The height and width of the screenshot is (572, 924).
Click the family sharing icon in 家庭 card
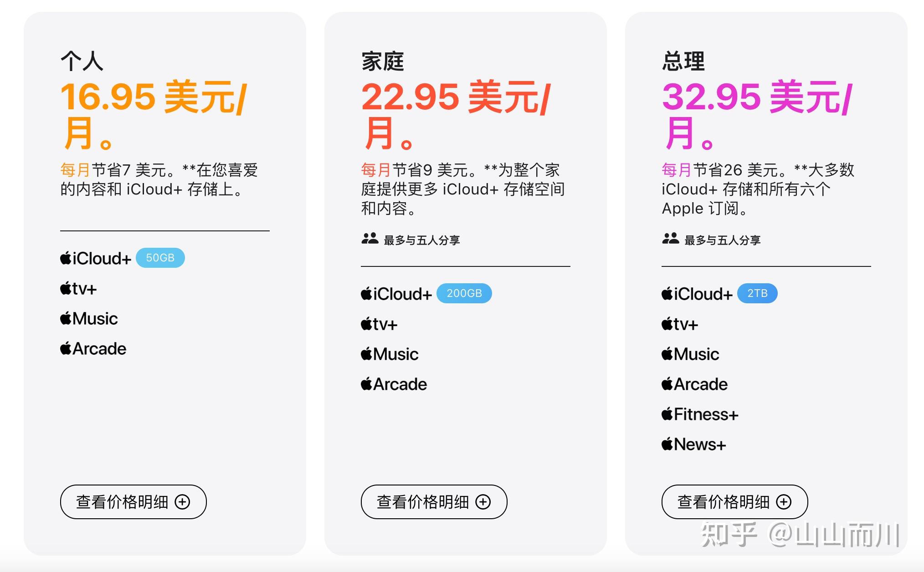(370, 240)
